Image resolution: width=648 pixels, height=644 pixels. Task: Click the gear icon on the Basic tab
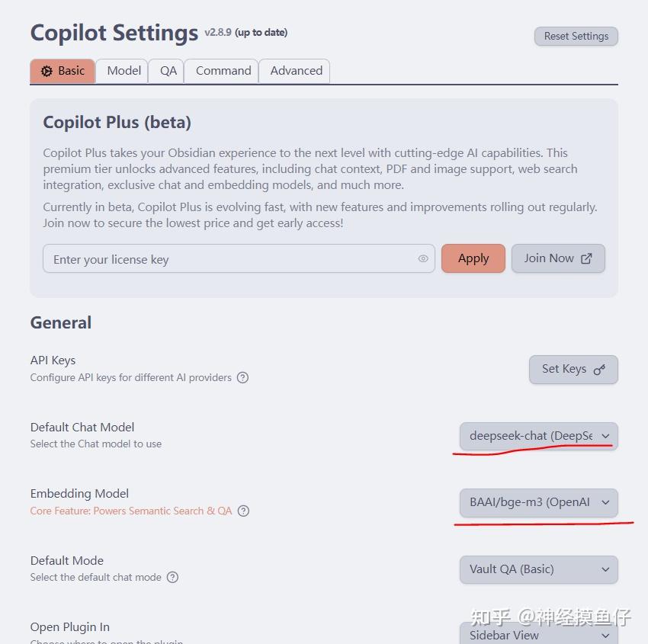click(47, 70)
